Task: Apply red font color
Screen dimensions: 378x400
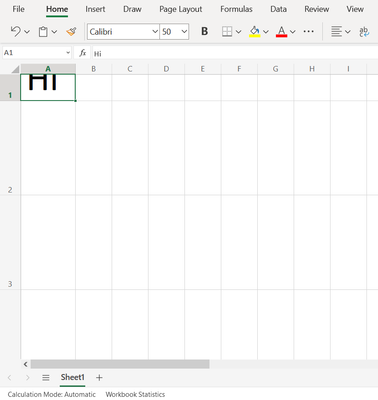Action: click(282, 32)
